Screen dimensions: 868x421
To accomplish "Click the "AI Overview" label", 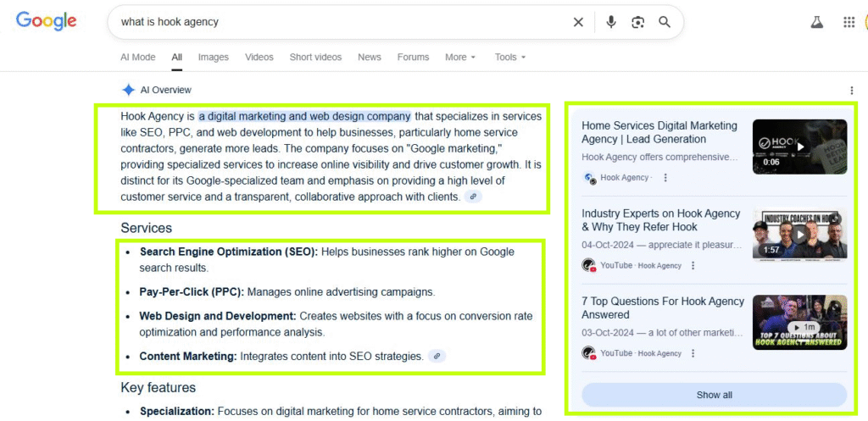I will pos(166,90).
